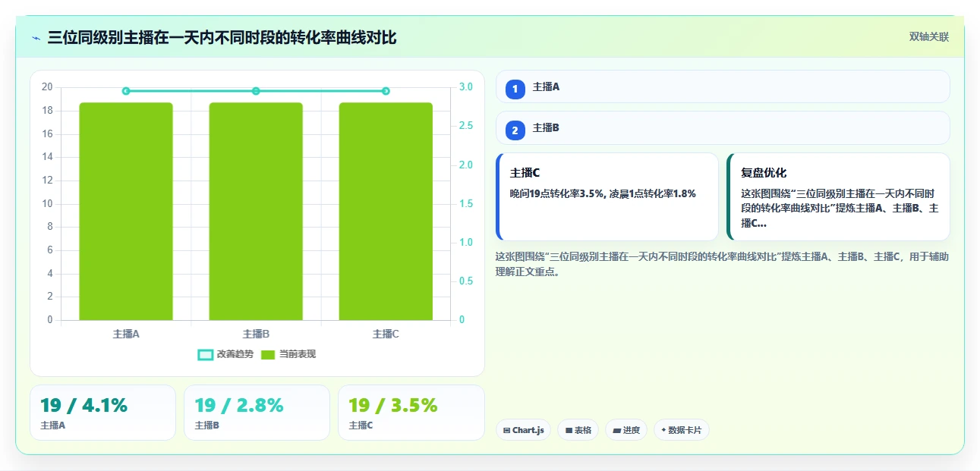Select the green bar for 主播A

coord(126,211)
